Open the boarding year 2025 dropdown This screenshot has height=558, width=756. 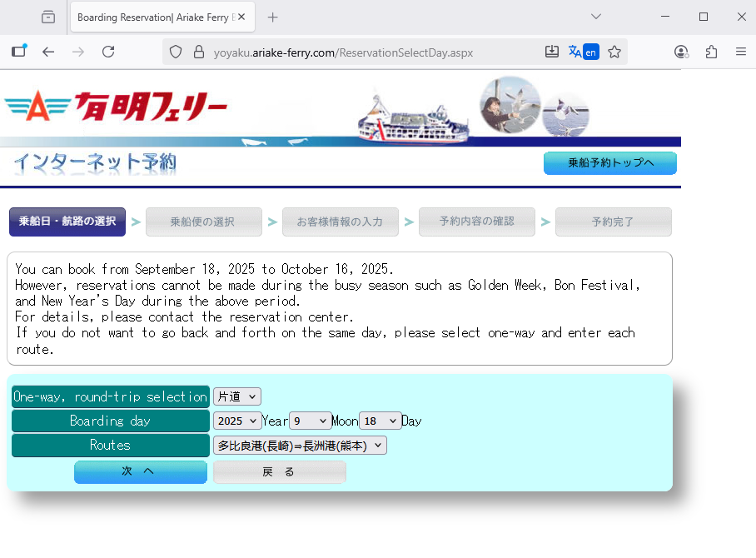coord(236,421)
